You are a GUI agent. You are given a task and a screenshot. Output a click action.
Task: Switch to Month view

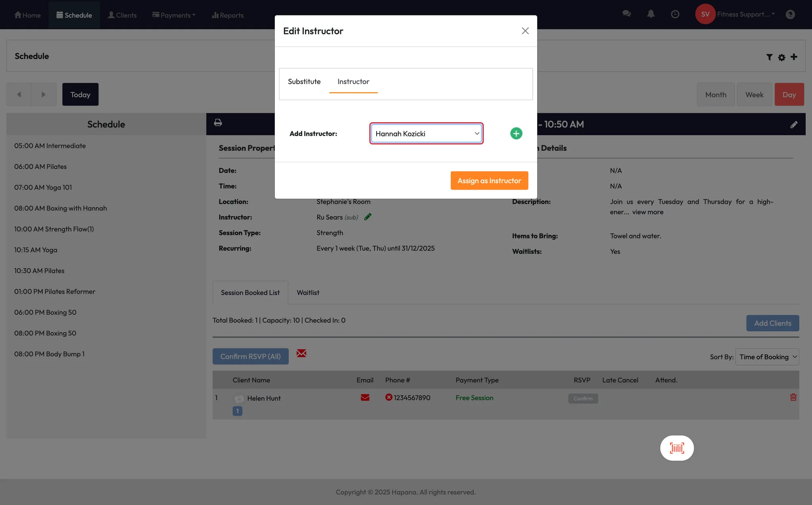click(715, 94)
